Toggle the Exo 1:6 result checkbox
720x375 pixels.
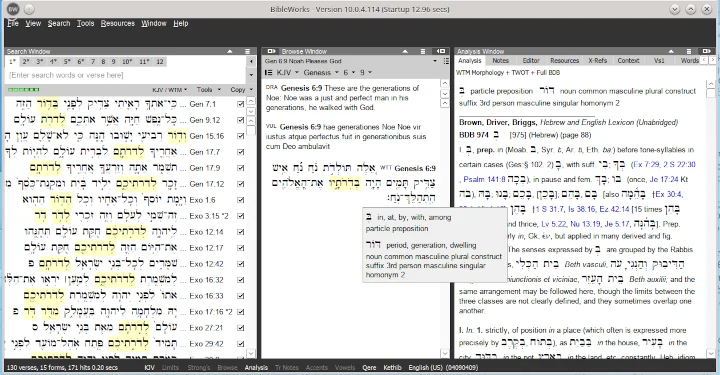coord(240,200)
